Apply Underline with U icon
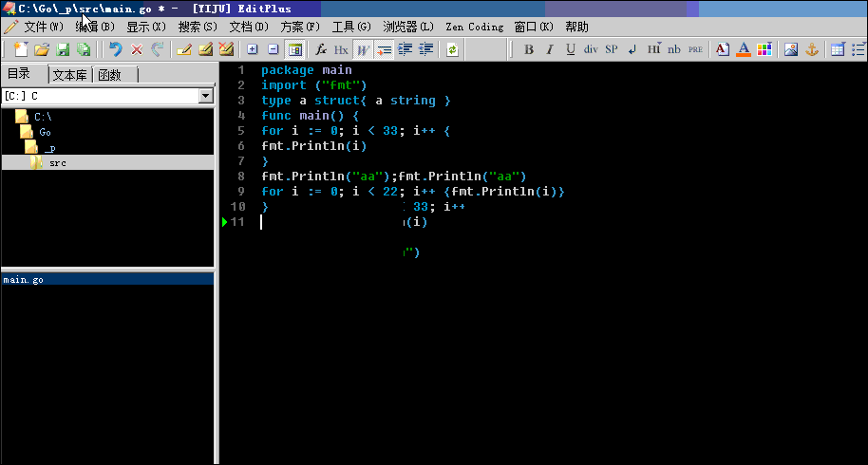 (x=571, y=49)
